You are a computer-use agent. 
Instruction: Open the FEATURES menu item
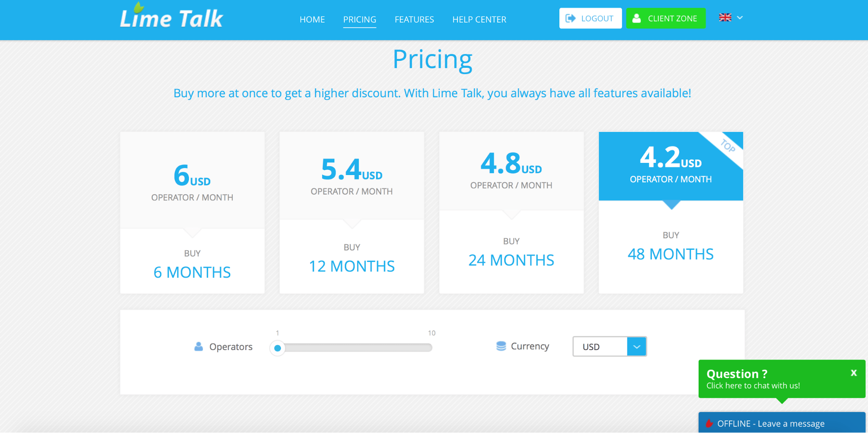click(x=414, y=20)
